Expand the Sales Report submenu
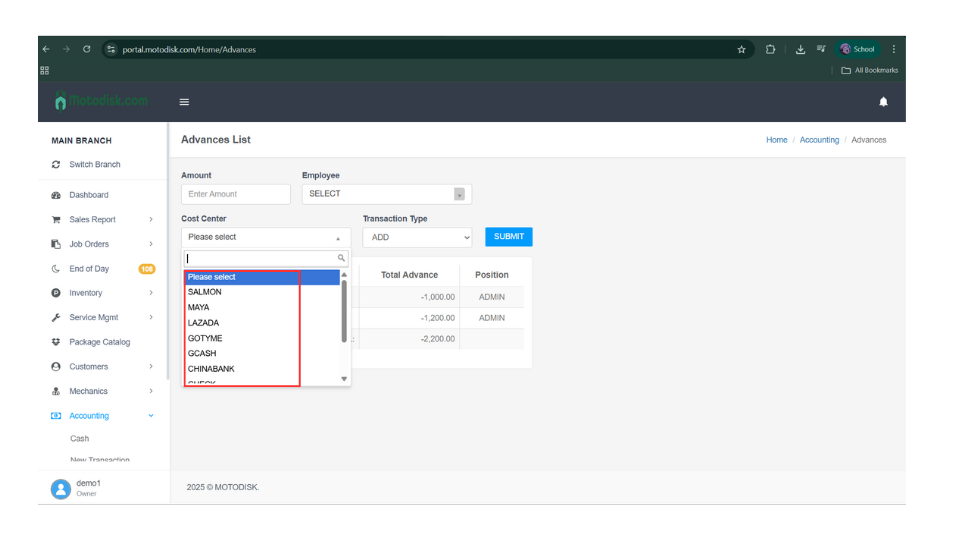Viewport: 960px width, 540px height. pyautogui.click(x=151, y=220)
